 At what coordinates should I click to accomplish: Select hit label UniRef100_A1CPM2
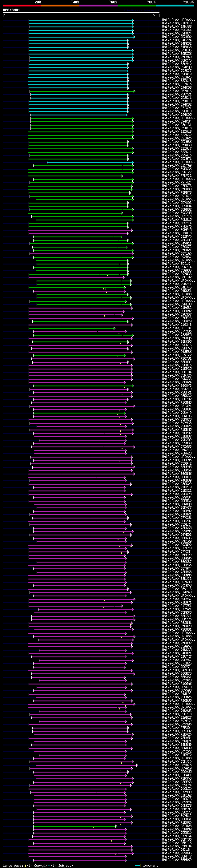[177, 433]
